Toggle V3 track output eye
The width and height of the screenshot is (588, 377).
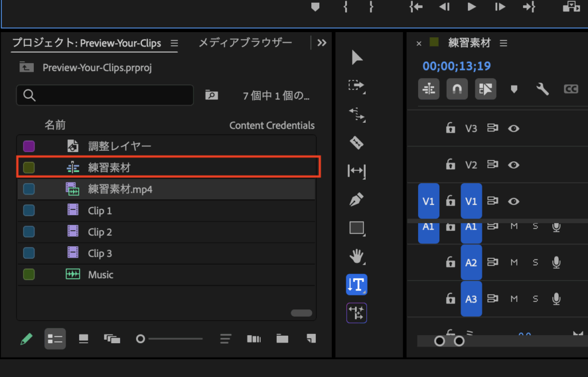tap(514, 129)
